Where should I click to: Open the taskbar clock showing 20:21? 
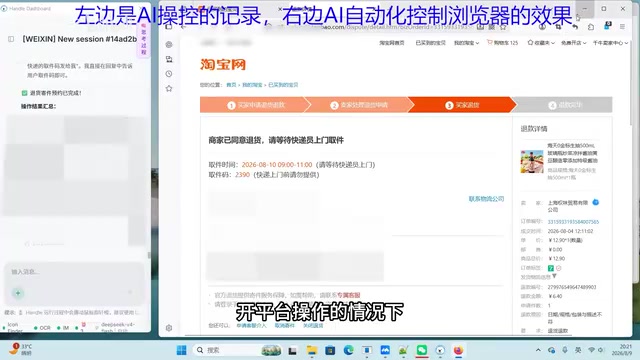coord(622,350)
